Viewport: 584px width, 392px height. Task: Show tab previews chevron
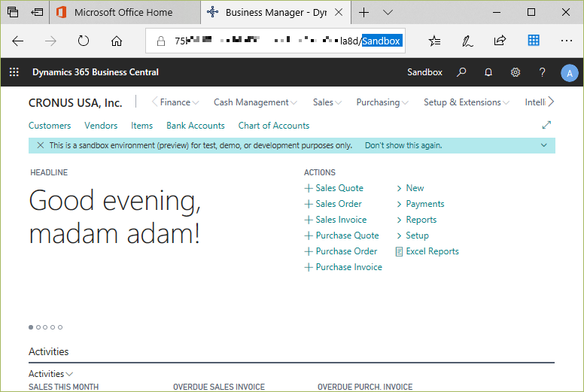click(x=388, y=13)
